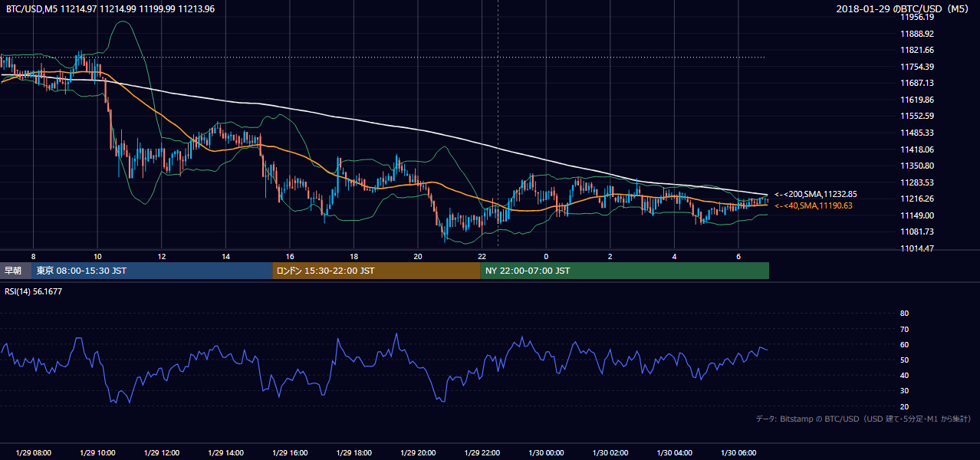This screenshot has height=460, width=980.
Task: Click price axis value 11956.19
Action: pos(917,17)
